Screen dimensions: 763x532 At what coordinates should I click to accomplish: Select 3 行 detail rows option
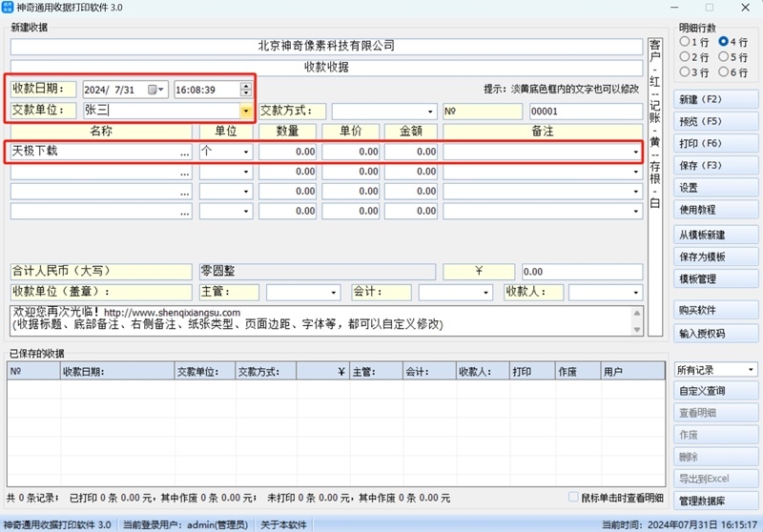(694, 72)
